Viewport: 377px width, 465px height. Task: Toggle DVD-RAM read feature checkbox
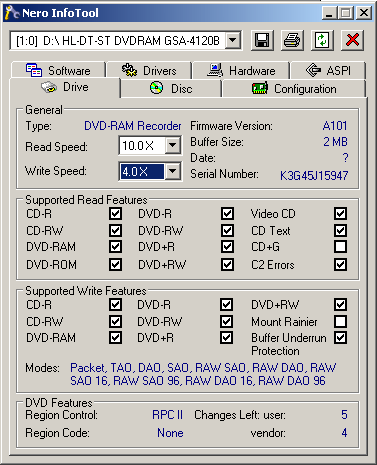click(115, 247)
